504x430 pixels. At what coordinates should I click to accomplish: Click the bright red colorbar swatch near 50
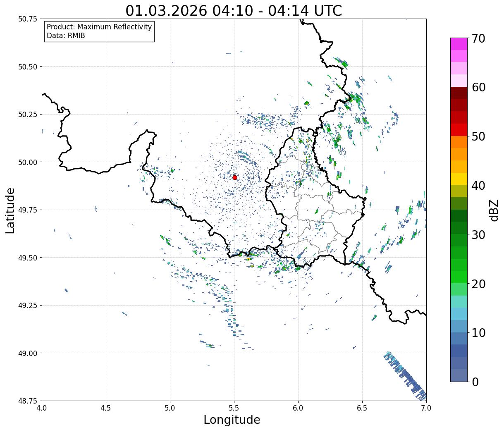459,130
